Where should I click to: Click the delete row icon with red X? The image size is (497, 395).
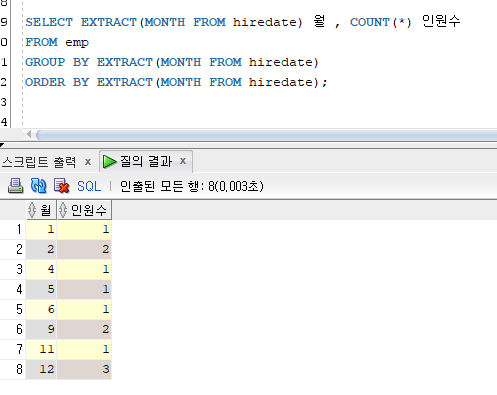[61, 186]
